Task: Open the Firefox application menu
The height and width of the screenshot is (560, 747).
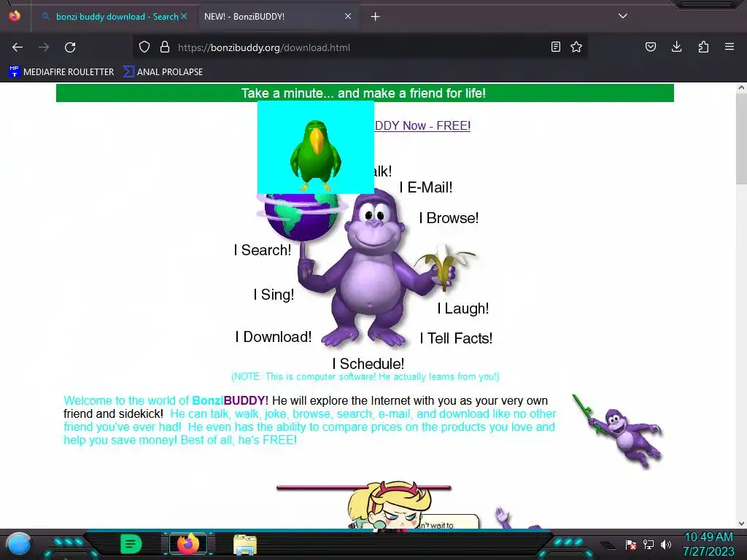Action: point(729,47)
